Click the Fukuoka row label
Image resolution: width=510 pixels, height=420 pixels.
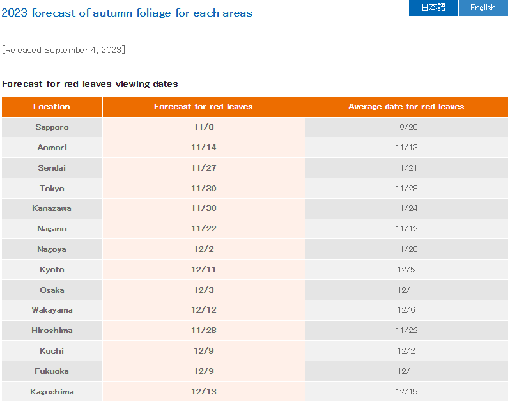click(x=52, y=371)
